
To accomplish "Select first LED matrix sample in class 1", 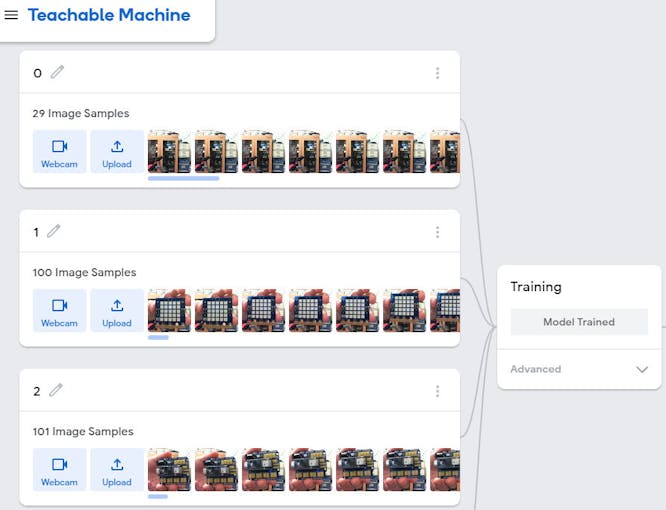I will pos(169,310).
